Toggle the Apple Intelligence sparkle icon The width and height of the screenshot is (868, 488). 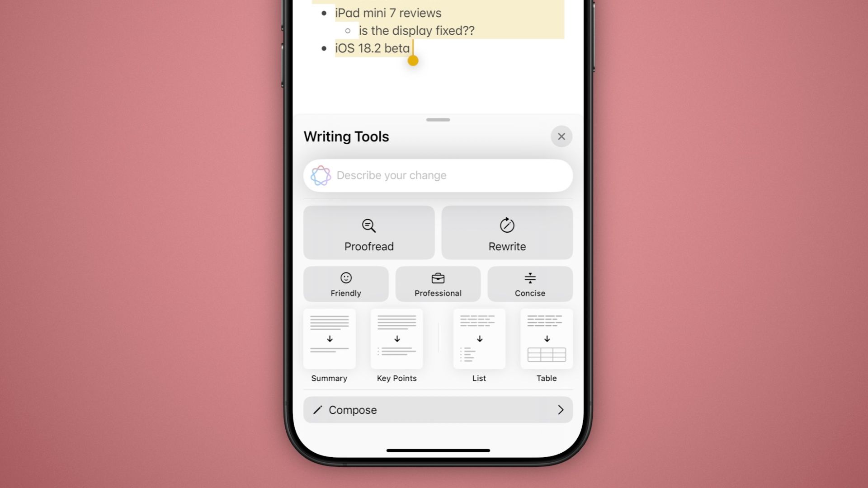click(x=321, y=175)
